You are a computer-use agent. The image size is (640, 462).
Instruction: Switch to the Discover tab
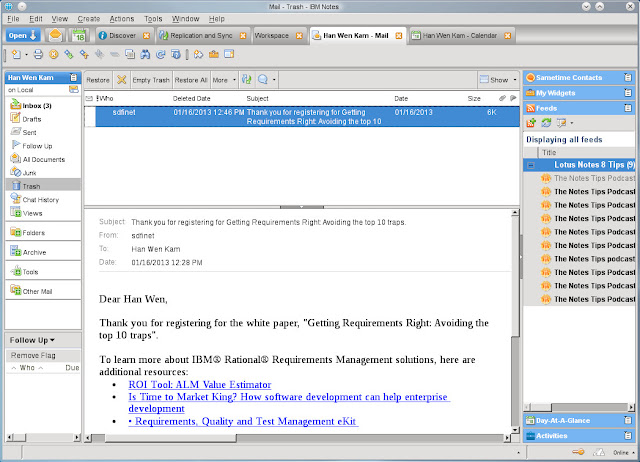click(x=122, y=36)
